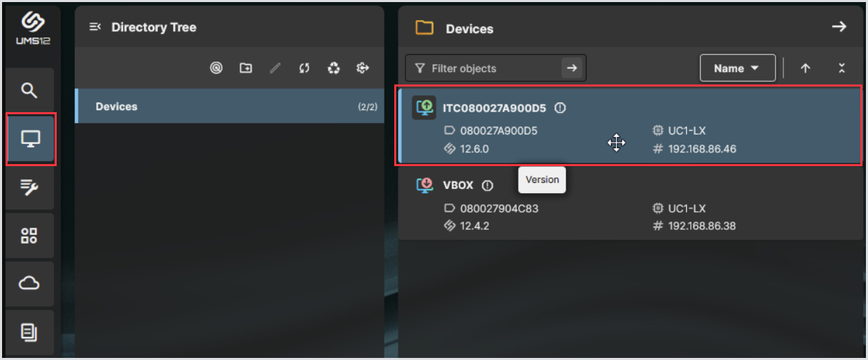The height and width of the screenshot is (360, 868).
Task: Collapse all device entries with the double-chevron
Action: pos(842,69)
